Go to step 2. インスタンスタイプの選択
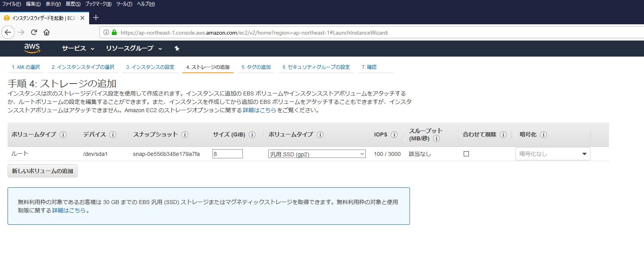This screenshot has width=644, height=255. pos(83,67)
